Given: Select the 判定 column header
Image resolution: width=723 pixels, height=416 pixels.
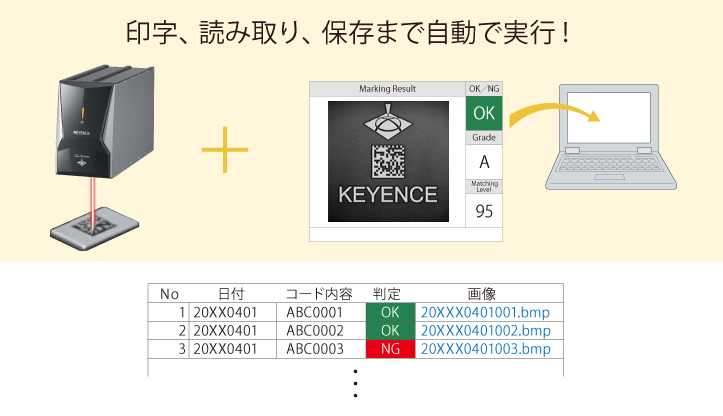Looking at the screenshot, I should (x=386, y=294).
